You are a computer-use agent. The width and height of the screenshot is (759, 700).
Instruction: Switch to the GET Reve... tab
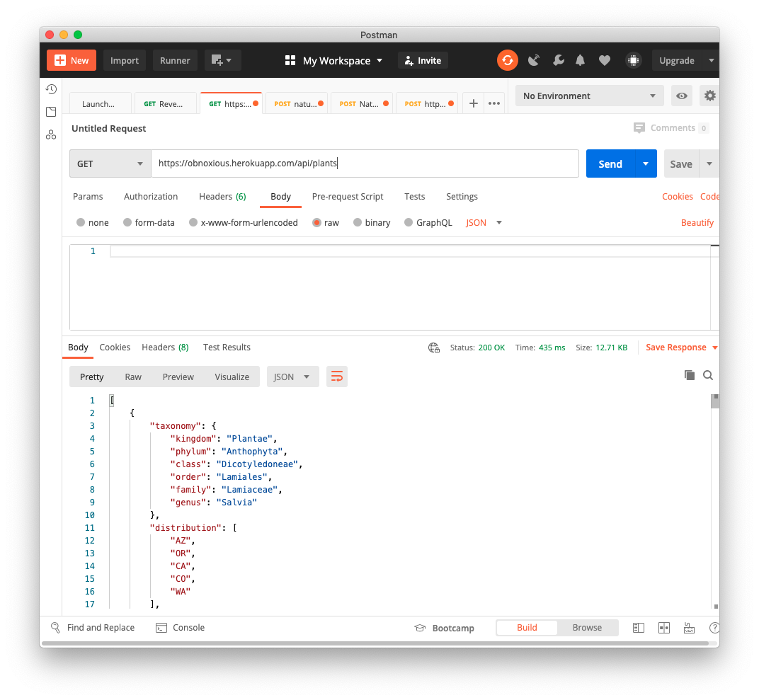tap(165, 103)
